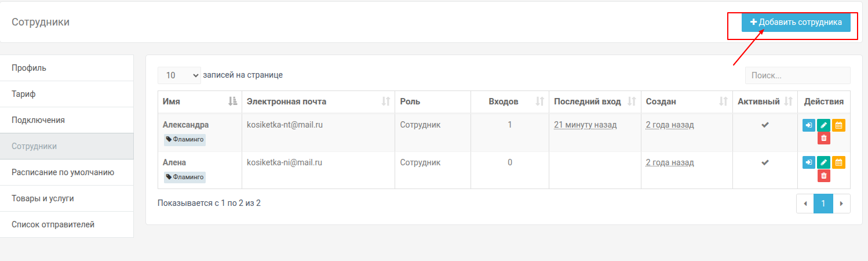Image resolution: width=868 pixels, height=261 pixels.
Task: Open the schedule calendar icon for Александра
Action: (x=838, y=125)
